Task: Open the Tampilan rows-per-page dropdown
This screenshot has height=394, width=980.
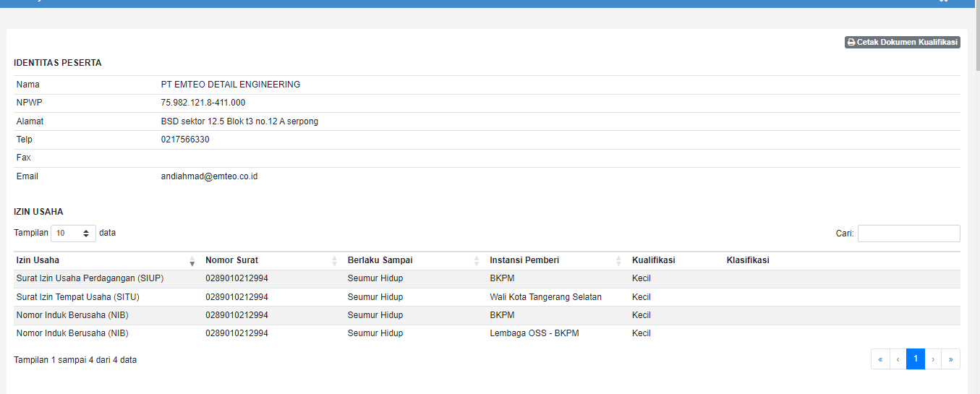Action: tap(73, 234)
